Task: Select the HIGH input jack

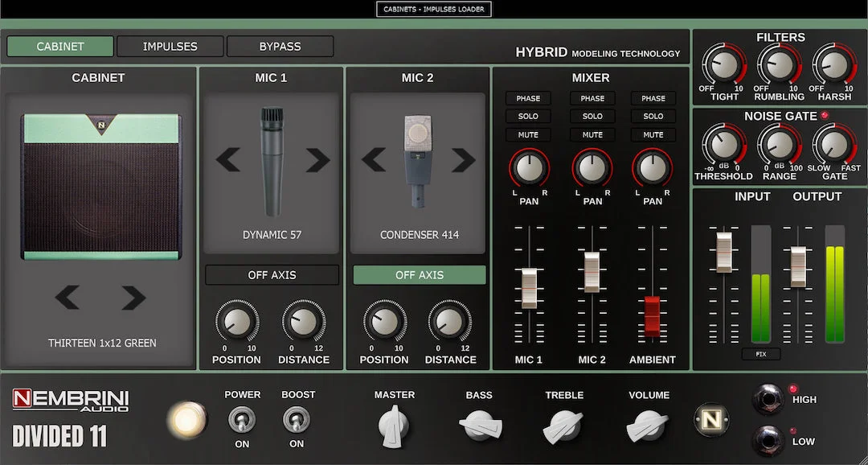Action: pyautogui.click(x=768, y=399)
